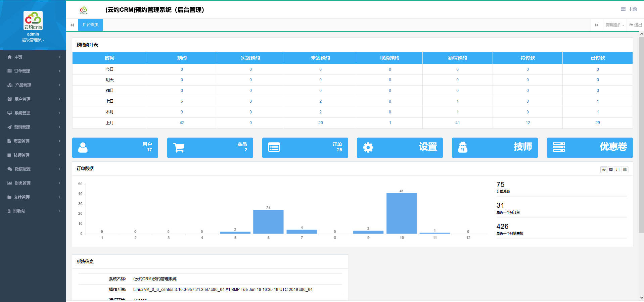The image size is (644, 302).
Task: Click the shopping cart icon on 商品 card
Action: coord(179,148)
